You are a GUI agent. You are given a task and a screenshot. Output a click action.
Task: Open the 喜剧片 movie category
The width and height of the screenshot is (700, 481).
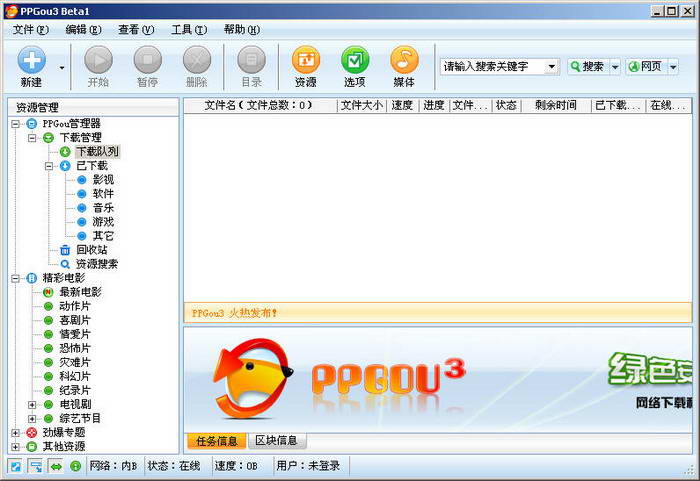(75, 320)
